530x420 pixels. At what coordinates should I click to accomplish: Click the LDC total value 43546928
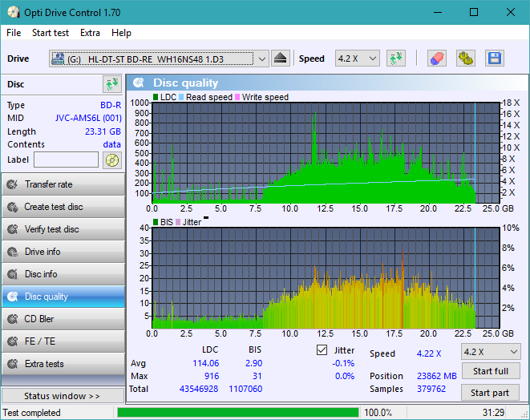click(x=199, y=389)
